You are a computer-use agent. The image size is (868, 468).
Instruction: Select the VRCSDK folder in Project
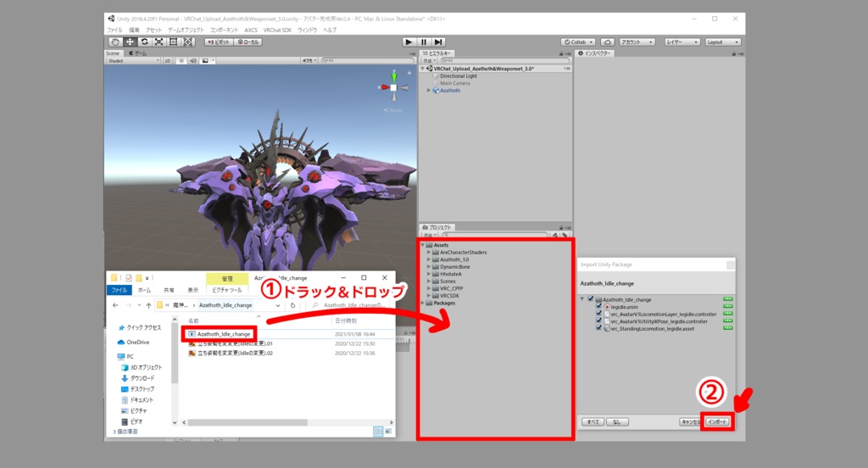449,295
